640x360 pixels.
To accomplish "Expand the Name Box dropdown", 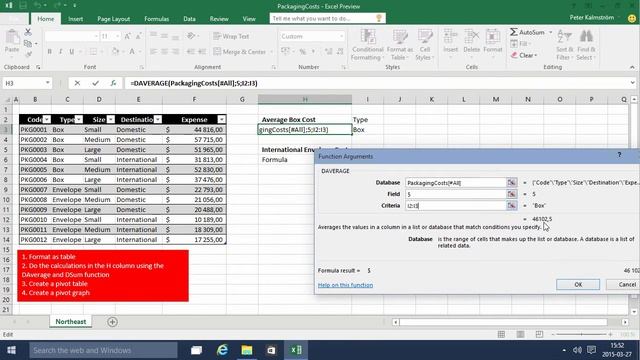I will 47,83.
